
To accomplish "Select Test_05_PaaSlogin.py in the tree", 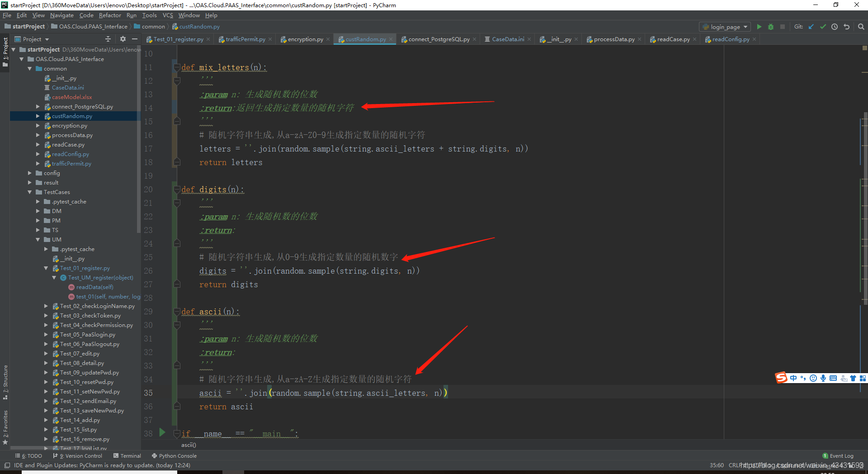I will [87, 335].
